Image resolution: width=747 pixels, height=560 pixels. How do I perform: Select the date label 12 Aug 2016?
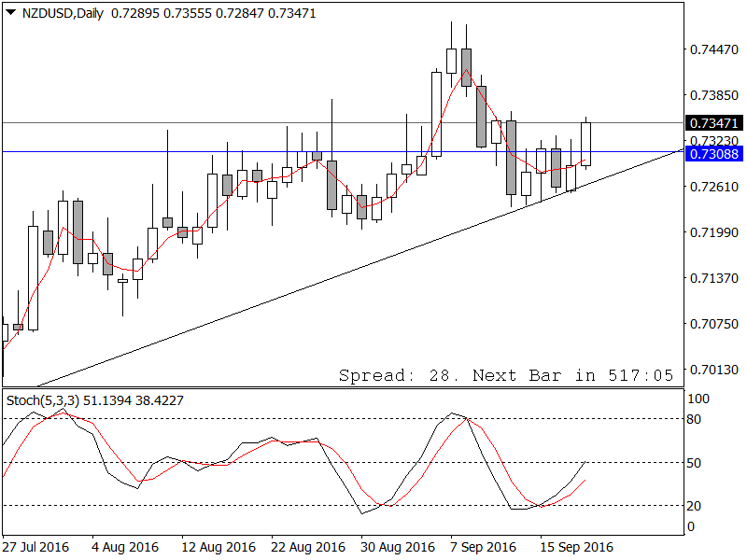(x=218, y=547)
